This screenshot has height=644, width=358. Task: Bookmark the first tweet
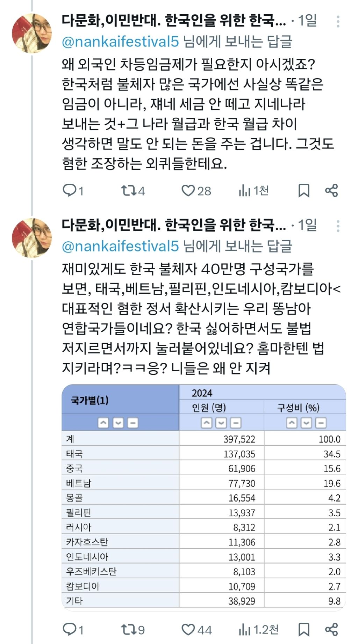[303, 191]
